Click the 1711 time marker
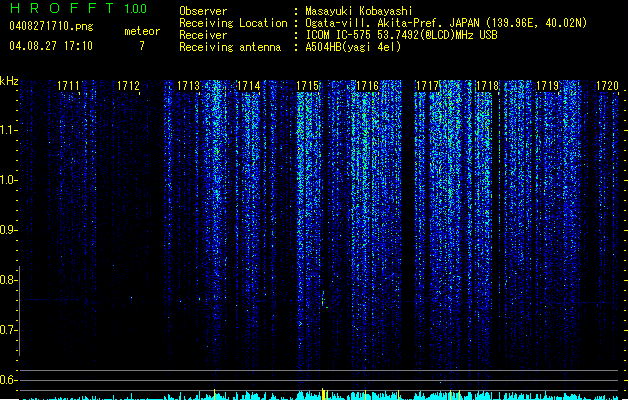629x400 pixels. [68, 85]
